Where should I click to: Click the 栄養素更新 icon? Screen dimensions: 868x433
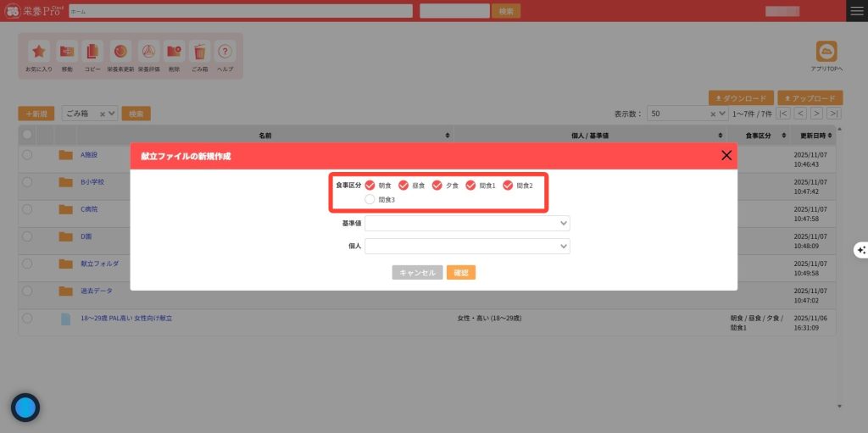tap(120, 51)
